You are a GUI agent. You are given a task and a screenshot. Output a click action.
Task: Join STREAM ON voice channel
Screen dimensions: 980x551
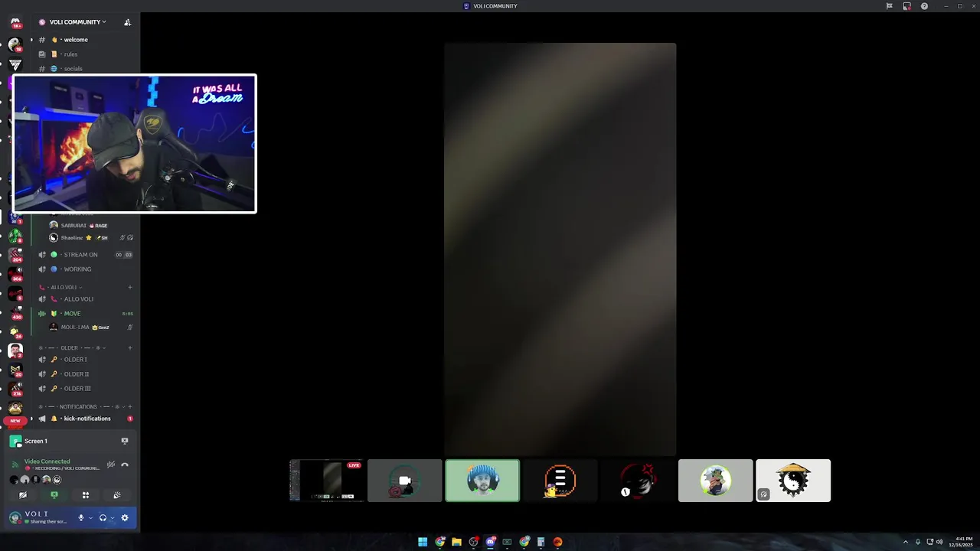(85, 255)
